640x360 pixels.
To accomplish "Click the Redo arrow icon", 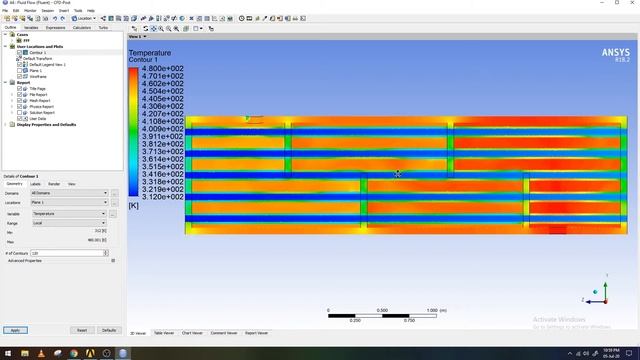I will tap(62, 18).
